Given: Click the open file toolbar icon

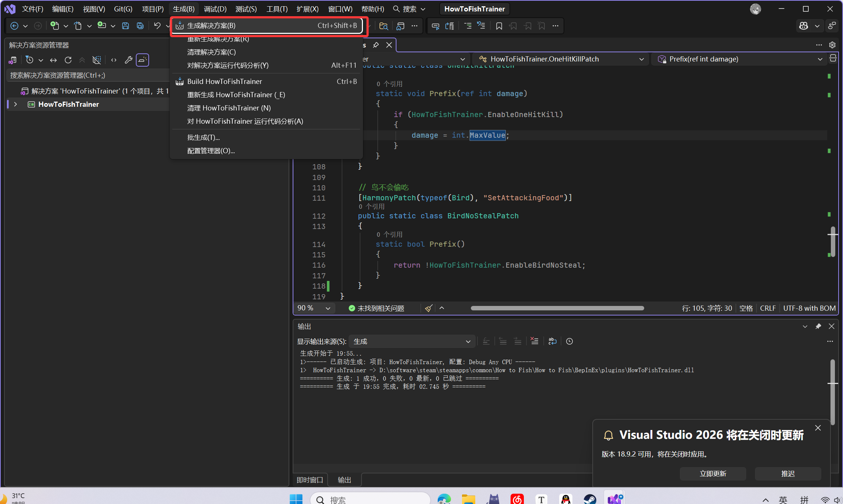Looking at the screenshot, I should (x=78, y=26).
